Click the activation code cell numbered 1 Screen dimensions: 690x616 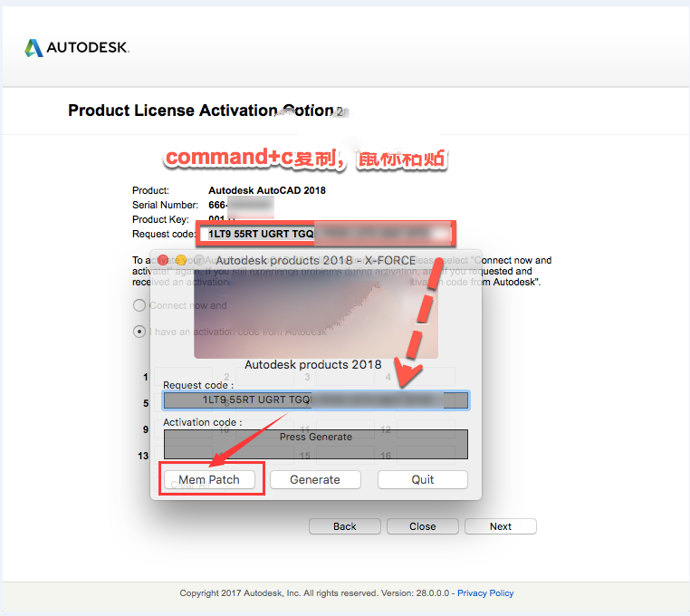(x=183, y=377)
